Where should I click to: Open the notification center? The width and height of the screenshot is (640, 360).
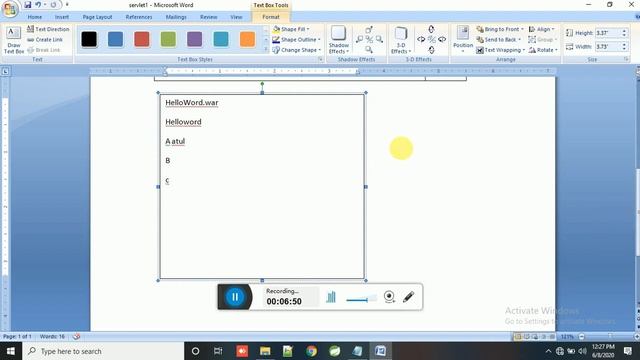pyautogui.click(x=628, y=351)
